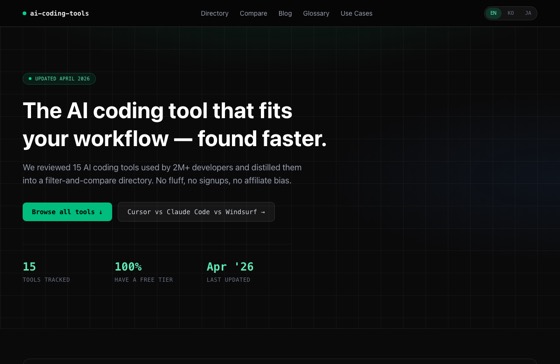The image size is (560, 364).
Task: Click the Apr '26 Last Updated stat
Action: point(230,272)
